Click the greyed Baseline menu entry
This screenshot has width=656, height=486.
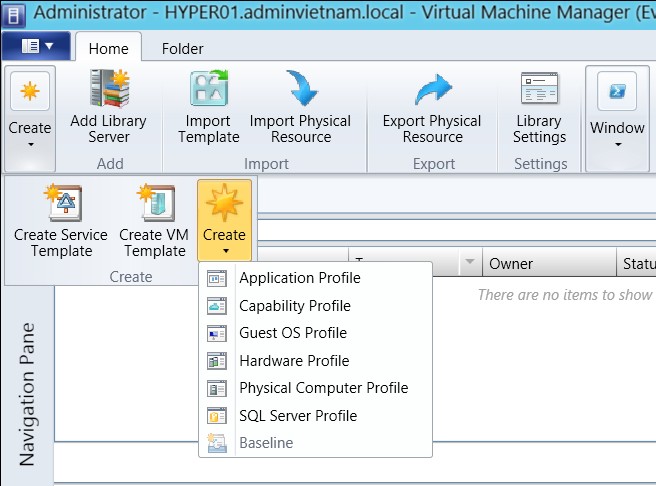[x=315, y=443]
